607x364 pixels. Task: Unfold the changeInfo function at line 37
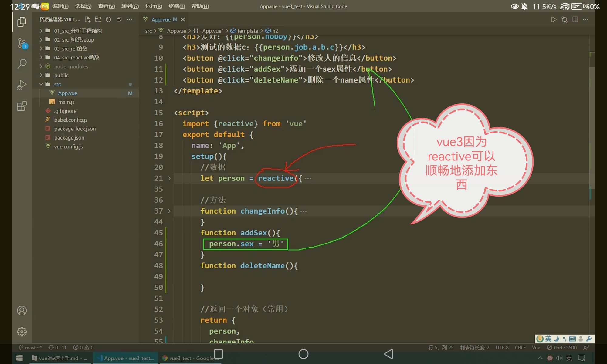click(x=169, y=211)
